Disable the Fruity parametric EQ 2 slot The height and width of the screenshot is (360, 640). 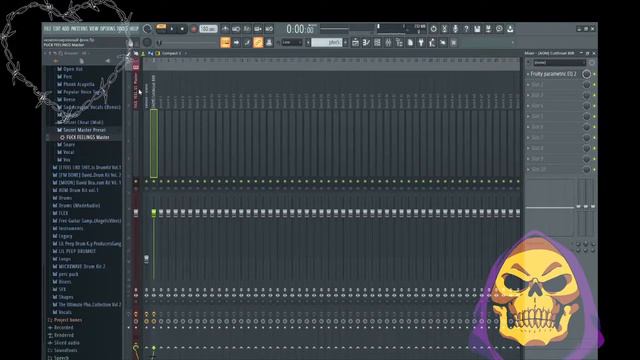(x=594, y=74)
